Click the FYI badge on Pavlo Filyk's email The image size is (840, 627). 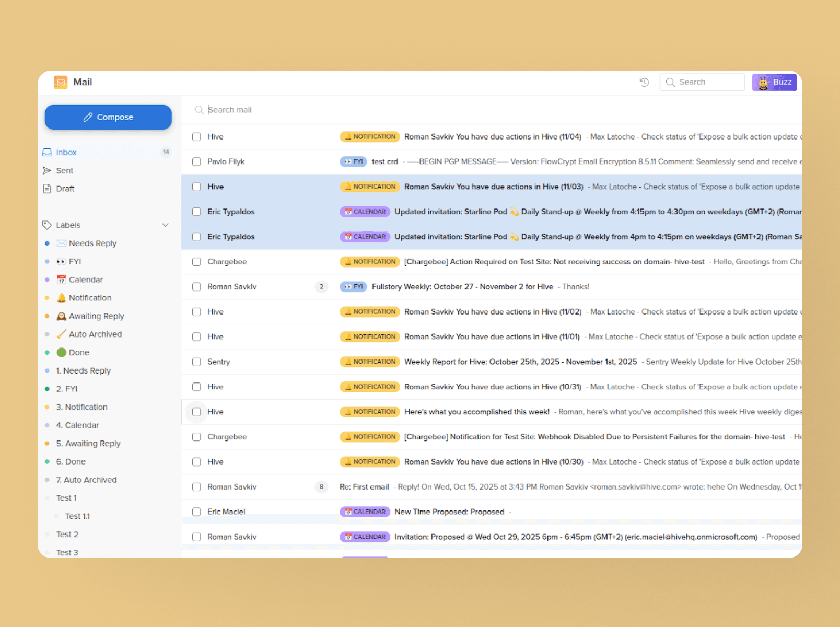(x=354, y=161)
